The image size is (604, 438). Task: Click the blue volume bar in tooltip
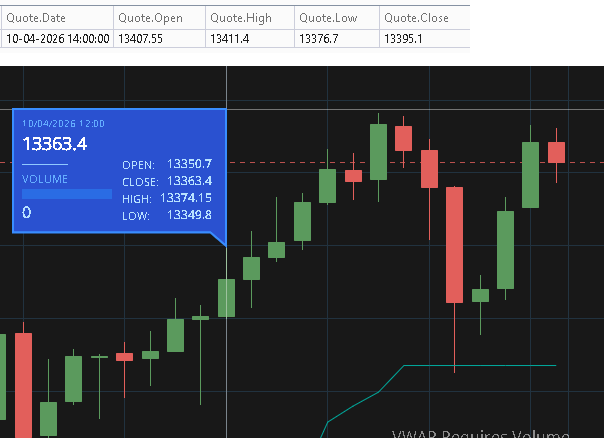coord(67,193)
